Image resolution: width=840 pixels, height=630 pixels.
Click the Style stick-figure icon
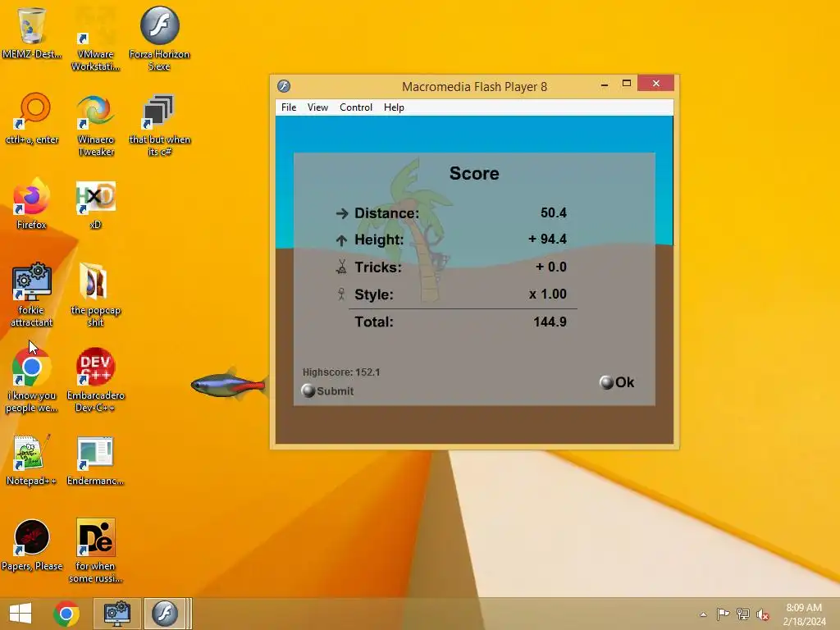(341, 294)
